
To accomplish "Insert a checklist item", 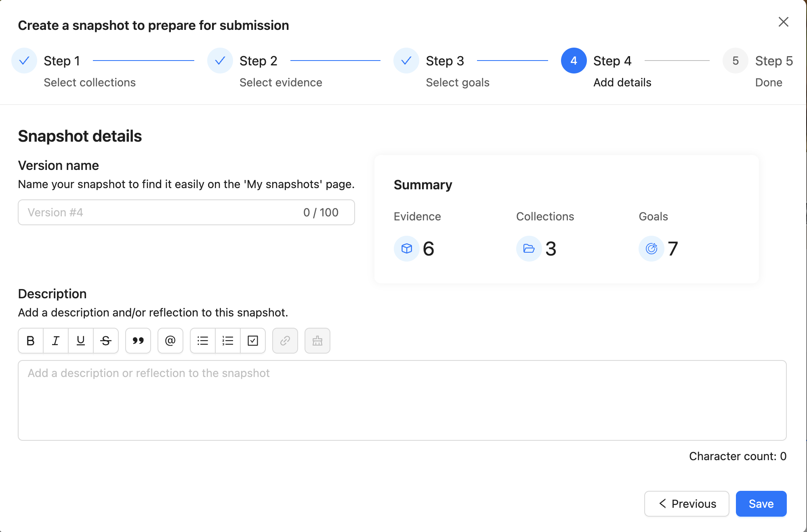I will (253, 341).
